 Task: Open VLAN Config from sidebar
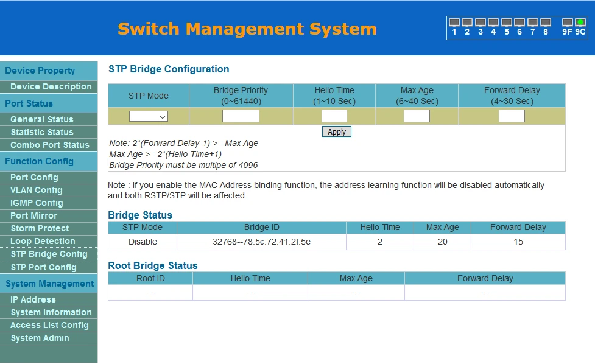click(x=37, y=190)
